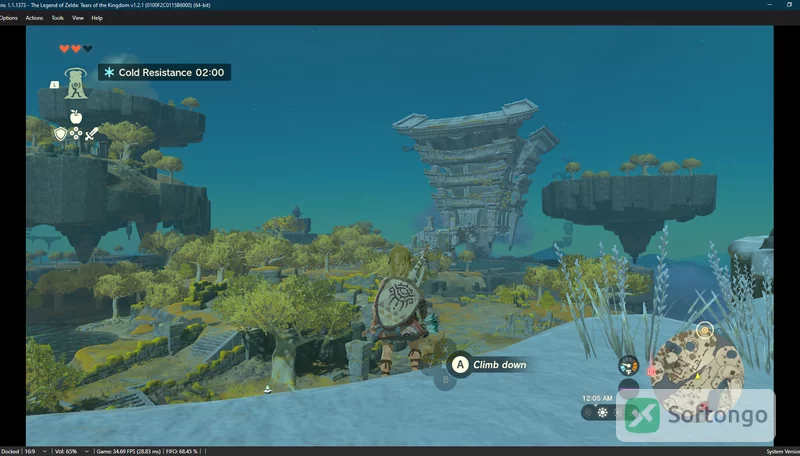Screen dimensions: 800x456
Task: Select the sword weapon icon
Action: [x=91, y=134]
